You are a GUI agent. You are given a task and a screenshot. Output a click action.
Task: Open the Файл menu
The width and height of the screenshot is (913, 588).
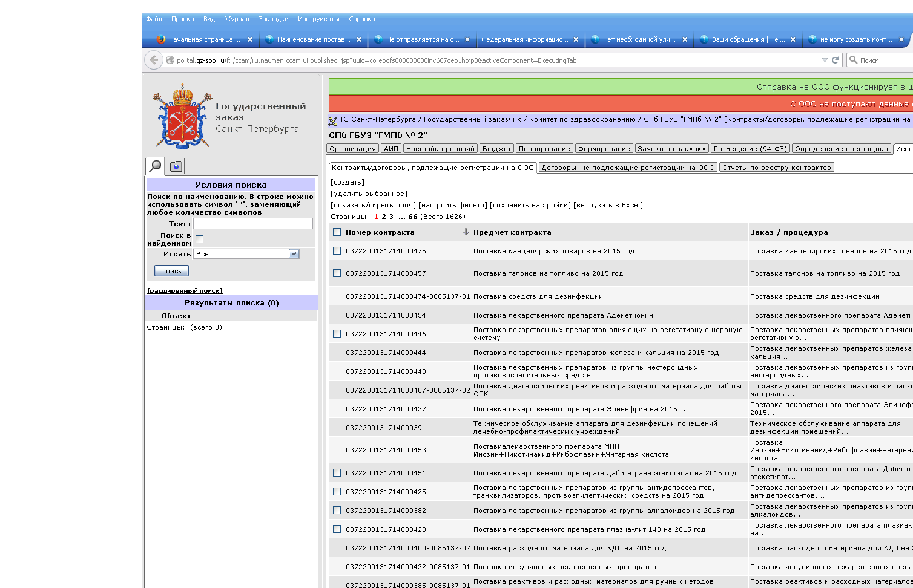click(154, 19)
